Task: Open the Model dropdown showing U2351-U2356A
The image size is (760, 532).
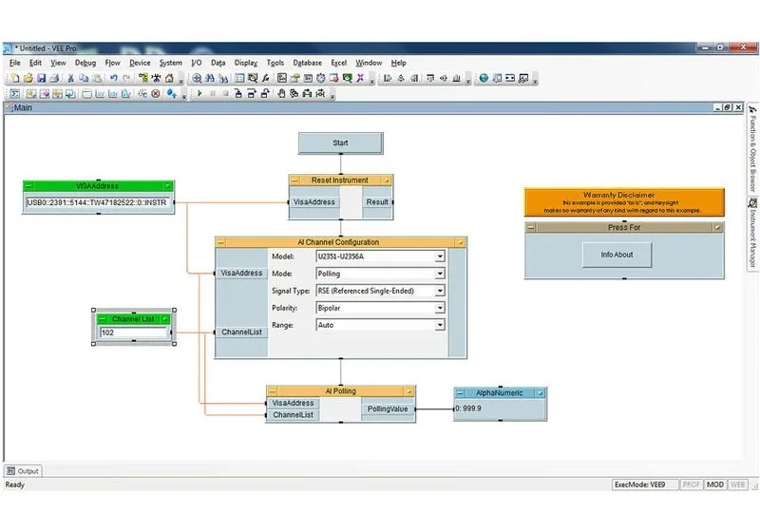Action: tap(439, 256)
